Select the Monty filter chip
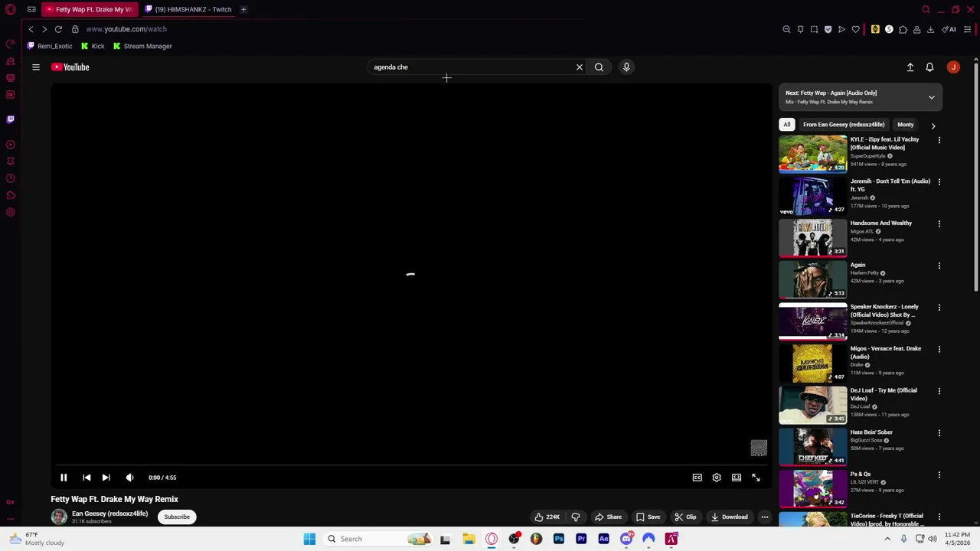Screen dimensions: 980x551 coord(906,125)
